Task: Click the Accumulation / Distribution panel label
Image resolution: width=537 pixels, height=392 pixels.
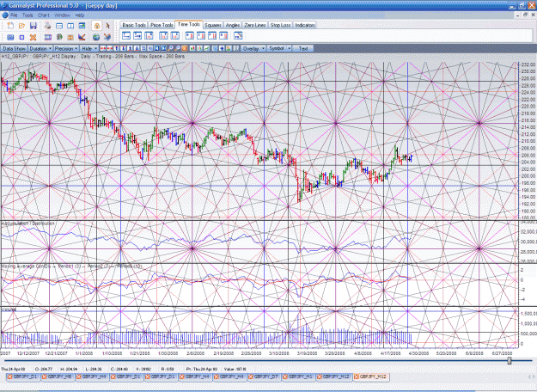Action: pyautogui.click(x=28, y=224)
